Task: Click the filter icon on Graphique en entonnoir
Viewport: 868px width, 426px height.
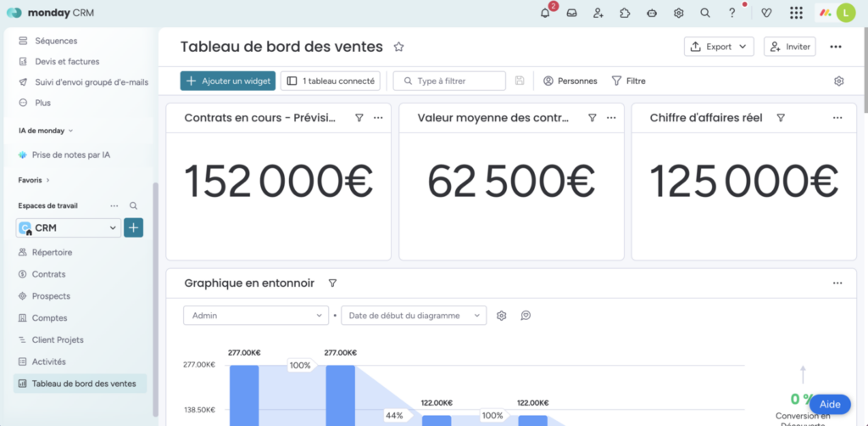Action: pos(332,283)
